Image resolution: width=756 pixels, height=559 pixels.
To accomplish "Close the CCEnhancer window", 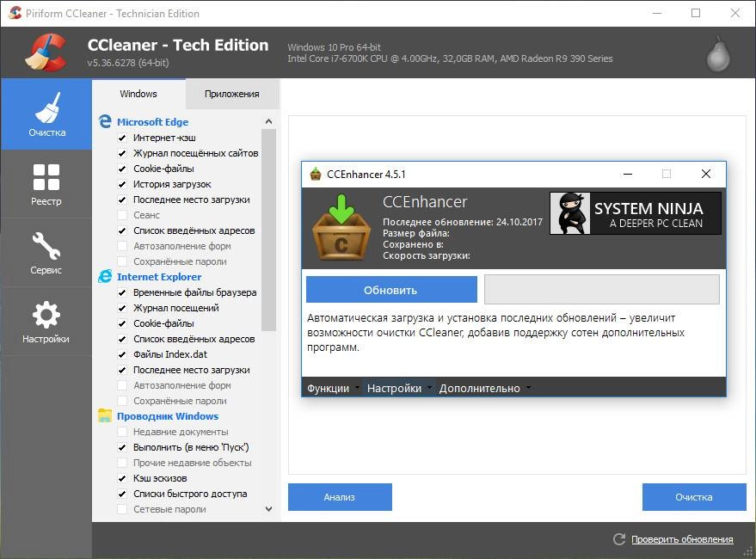I will pyautogui.click(x=706, y=174).
